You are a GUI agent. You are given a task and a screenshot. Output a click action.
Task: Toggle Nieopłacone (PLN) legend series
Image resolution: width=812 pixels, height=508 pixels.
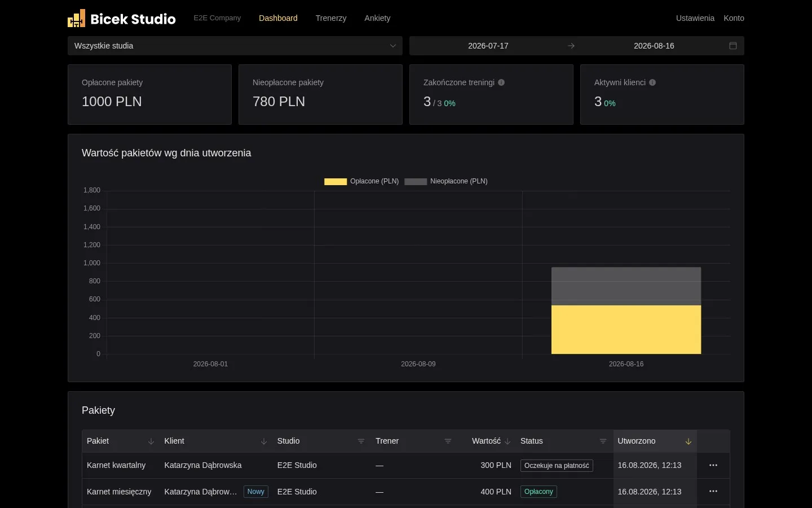[446, 181]
